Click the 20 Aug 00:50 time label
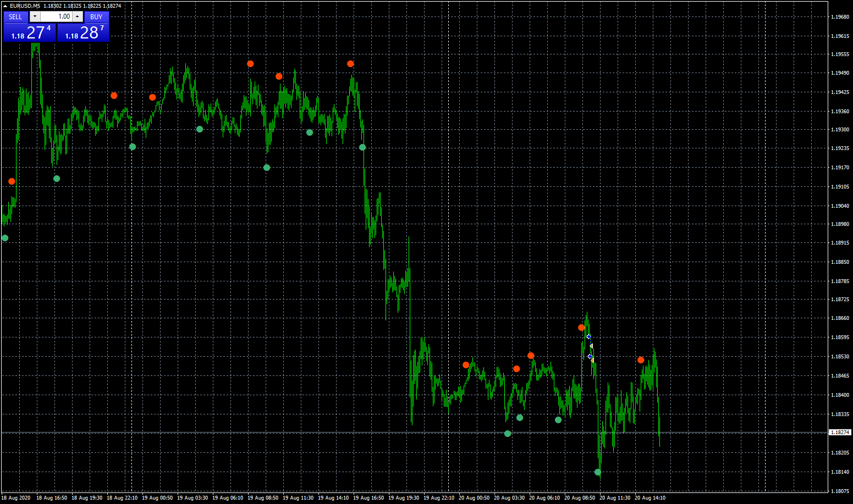Viewport: 853px width, 504px height. (474, 498)
